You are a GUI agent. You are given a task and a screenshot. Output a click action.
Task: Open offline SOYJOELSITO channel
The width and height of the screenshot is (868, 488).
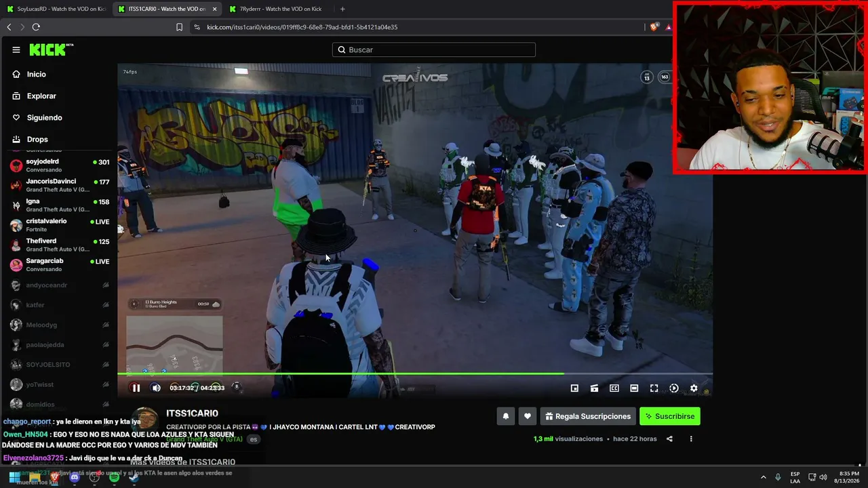coord(58,365)
